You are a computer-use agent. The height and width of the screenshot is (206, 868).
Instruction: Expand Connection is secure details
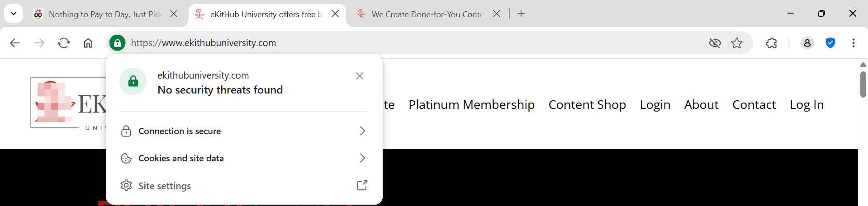coord(243,131)
